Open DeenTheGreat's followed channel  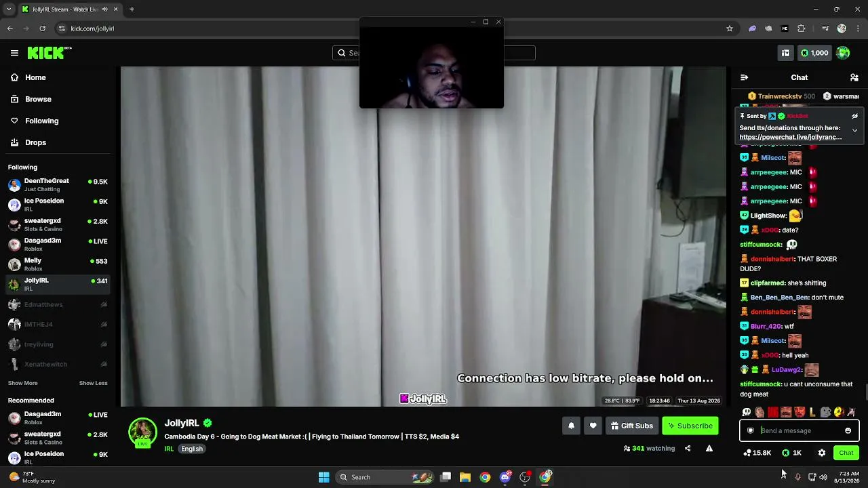click(57, 185)
